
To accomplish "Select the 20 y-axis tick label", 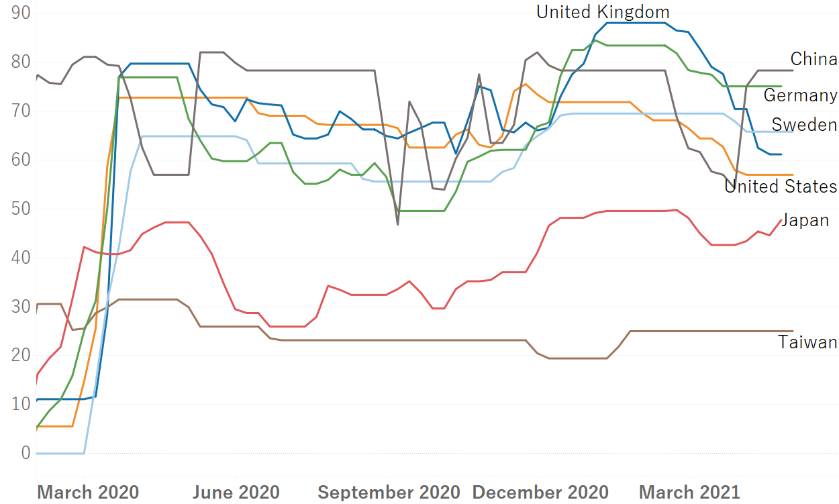I will click(21, 356).
